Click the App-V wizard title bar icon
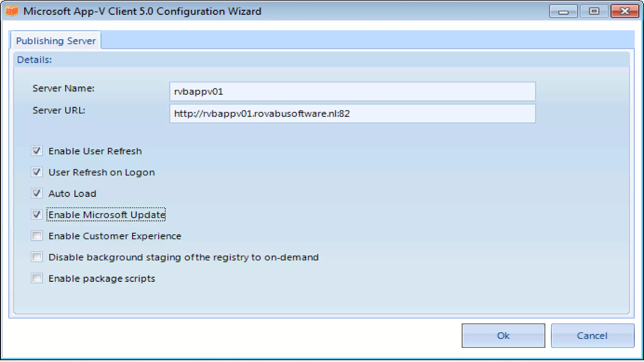 coord(12,11)
